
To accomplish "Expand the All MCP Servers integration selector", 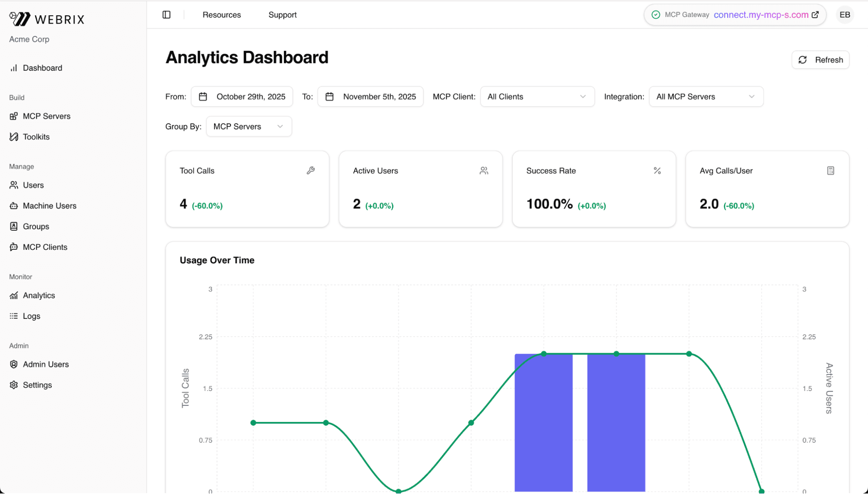I will coord(706,96).
